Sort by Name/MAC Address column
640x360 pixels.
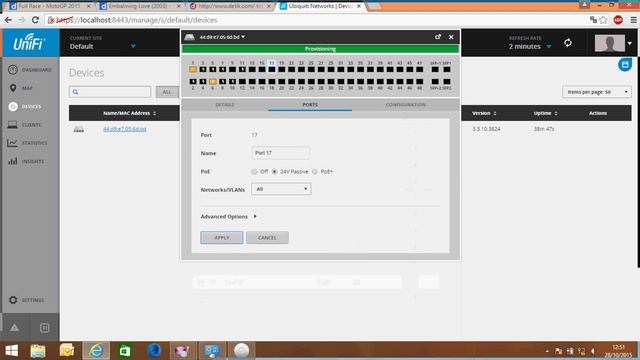click(129, 113)
